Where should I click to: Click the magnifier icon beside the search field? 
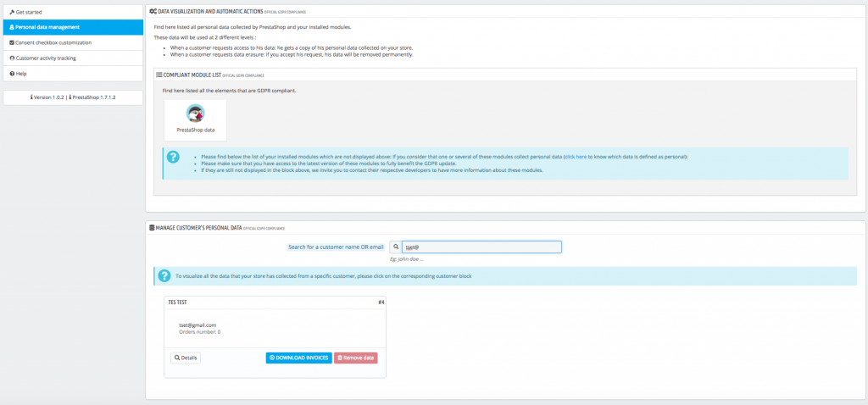point(396,247)
